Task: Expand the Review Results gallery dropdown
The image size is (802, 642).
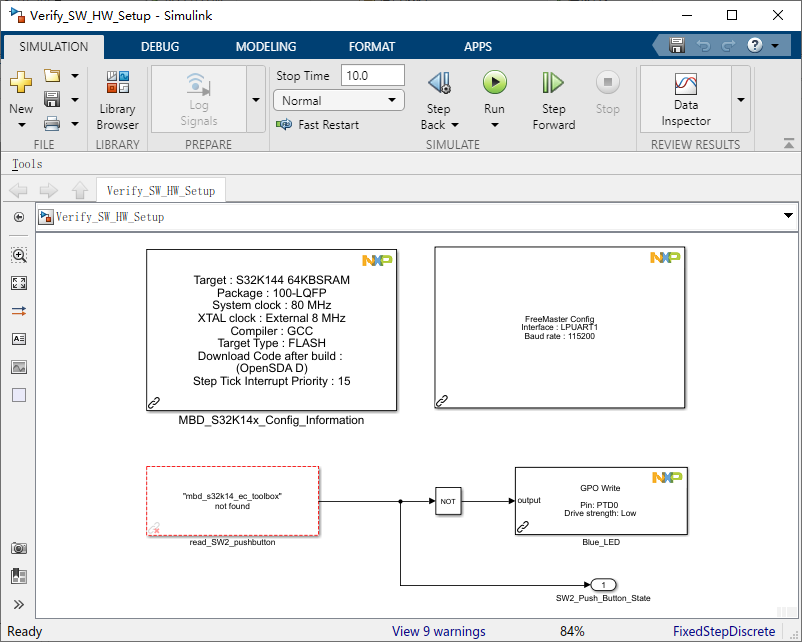Action: (x=741, y=100)
